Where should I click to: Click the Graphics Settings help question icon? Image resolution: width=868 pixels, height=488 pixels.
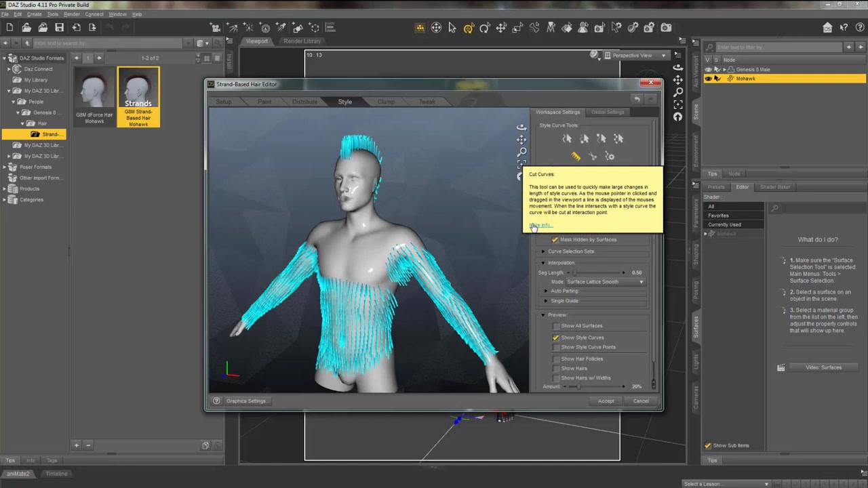pyautogui.click(x=216, y=401)
